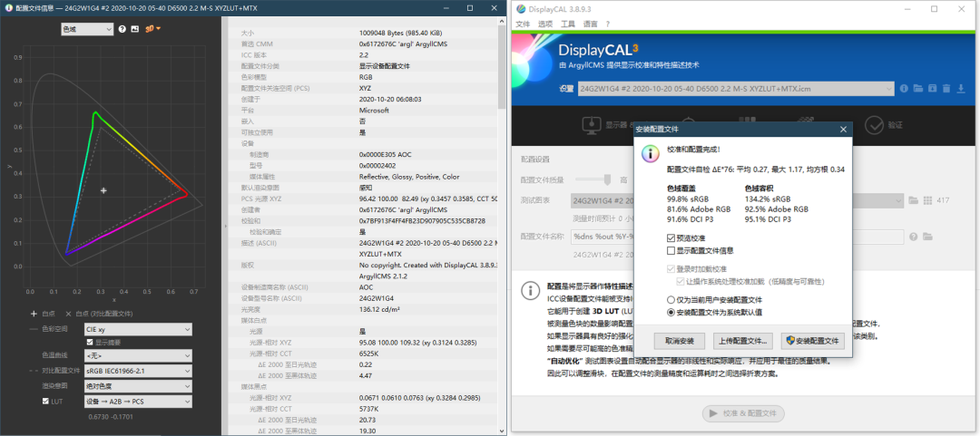Click the testchart grid editor icon beside 417

tap(928, 200)
